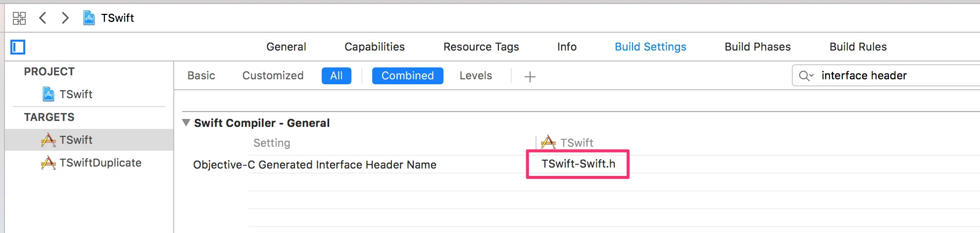Viewport: 980px width, 233px height.
Task: Select the TSwift project item
Action: 75,94
